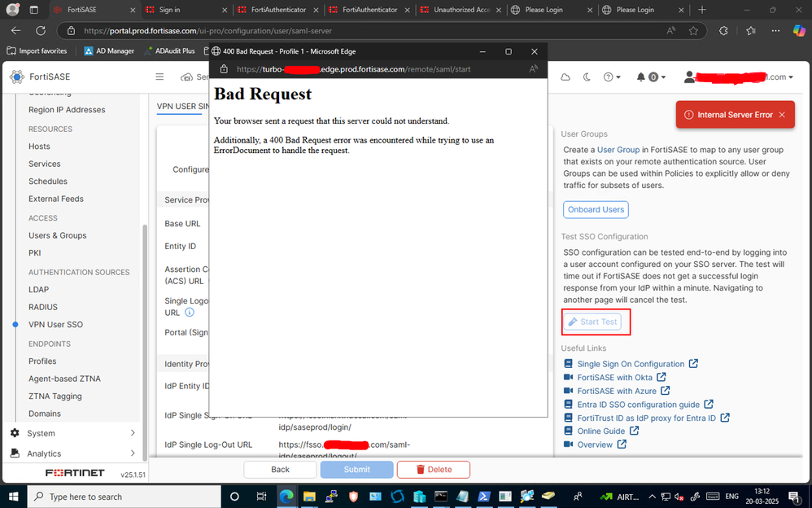The width and height of the screenshot is (812, 508).
Task: Click the FortiSASE logo icon
Action: (16, 77)
